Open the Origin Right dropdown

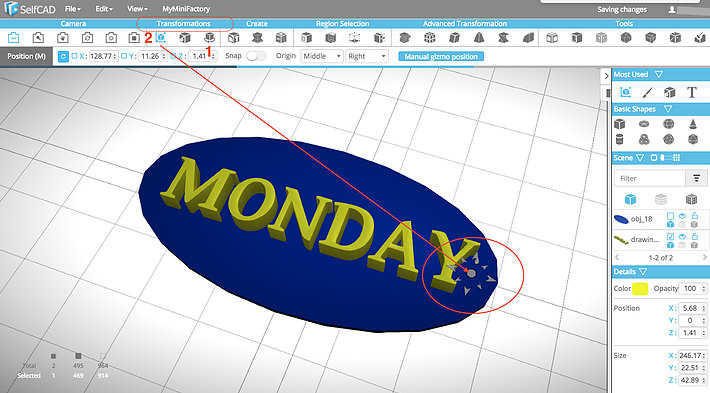367,56
